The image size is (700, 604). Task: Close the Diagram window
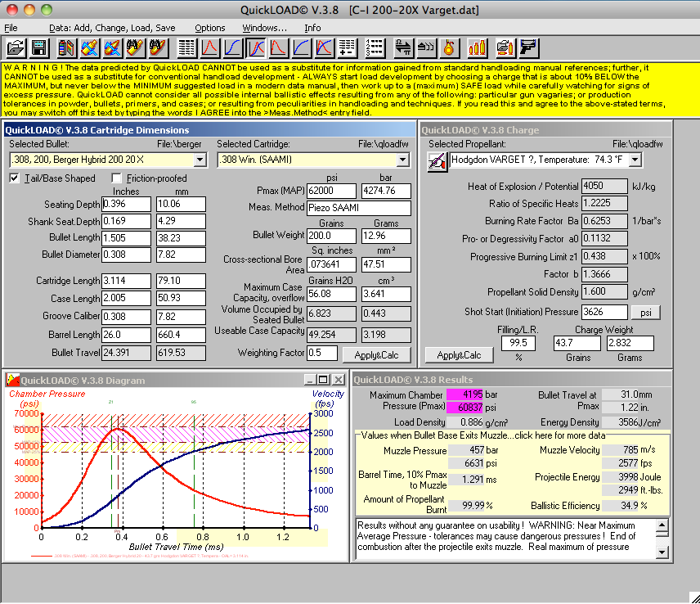[339, 380]
